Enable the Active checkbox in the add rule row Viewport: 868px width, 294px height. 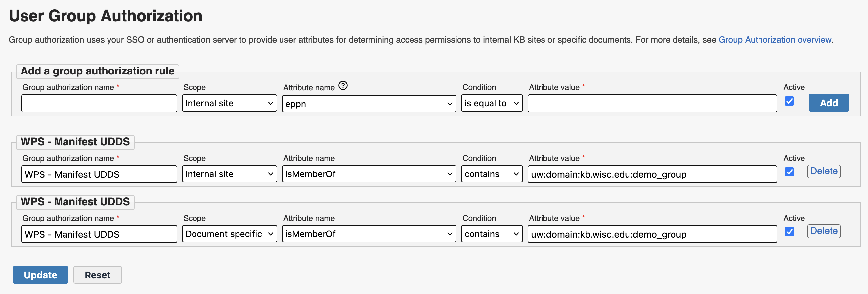point(789,101)
